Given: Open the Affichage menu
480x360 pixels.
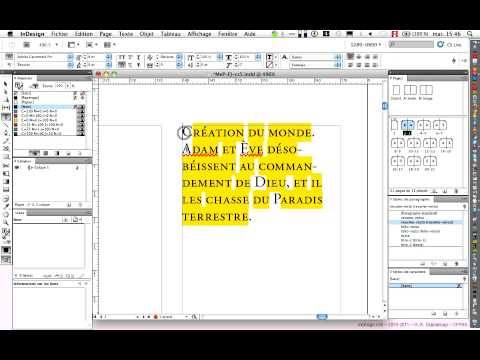Looking at the screenshot, I should click(199, 34).
